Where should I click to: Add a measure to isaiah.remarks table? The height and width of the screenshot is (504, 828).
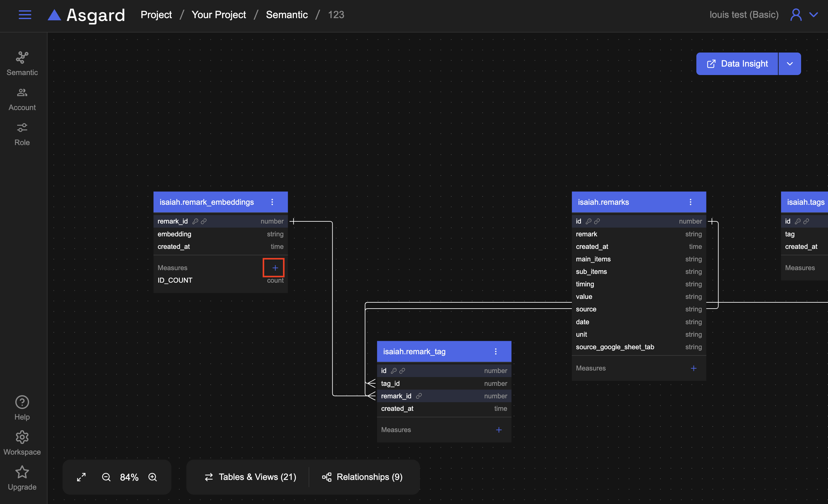tap(694, 368)
